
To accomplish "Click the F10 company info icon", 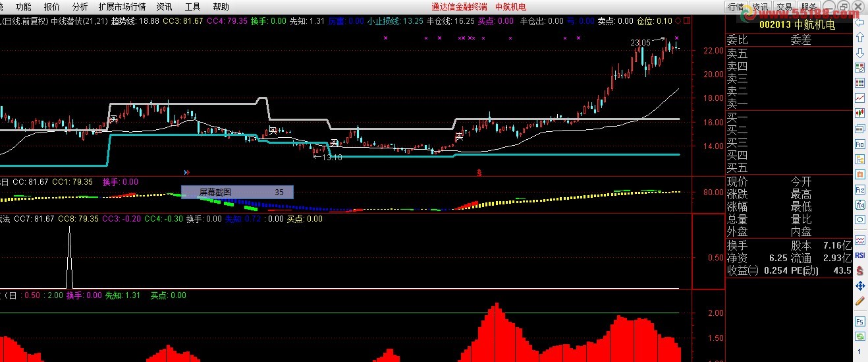I will 859,144.
